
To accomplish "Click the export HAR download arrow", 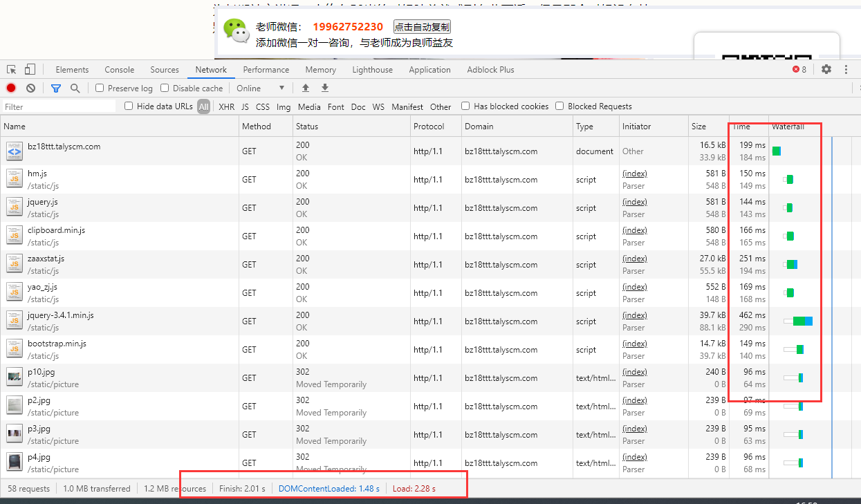I will [x=325, y=88].
